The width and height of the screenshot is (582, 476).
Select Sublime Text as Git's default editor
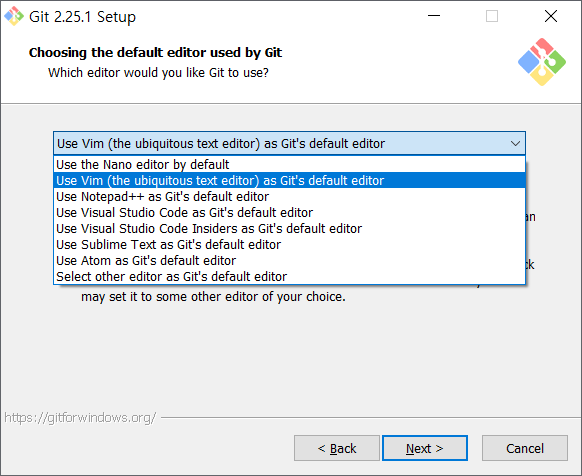[x=290, y=244]
